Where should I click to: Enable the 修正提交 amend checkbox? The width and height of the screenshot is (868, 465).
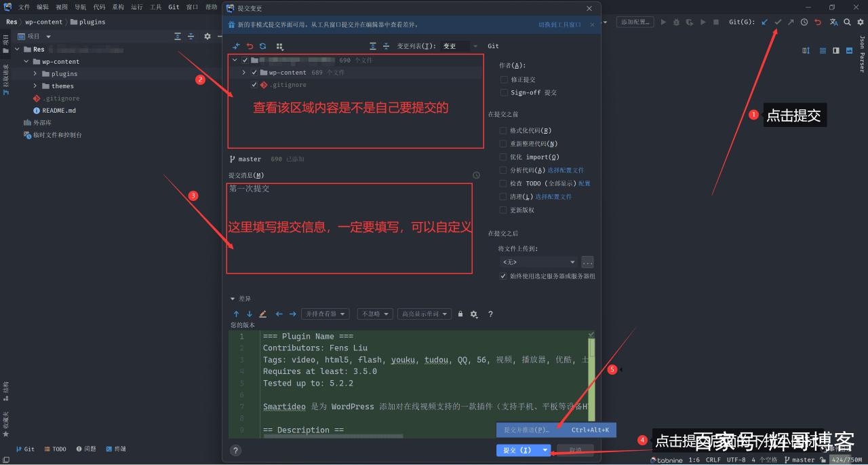point(504,79)
